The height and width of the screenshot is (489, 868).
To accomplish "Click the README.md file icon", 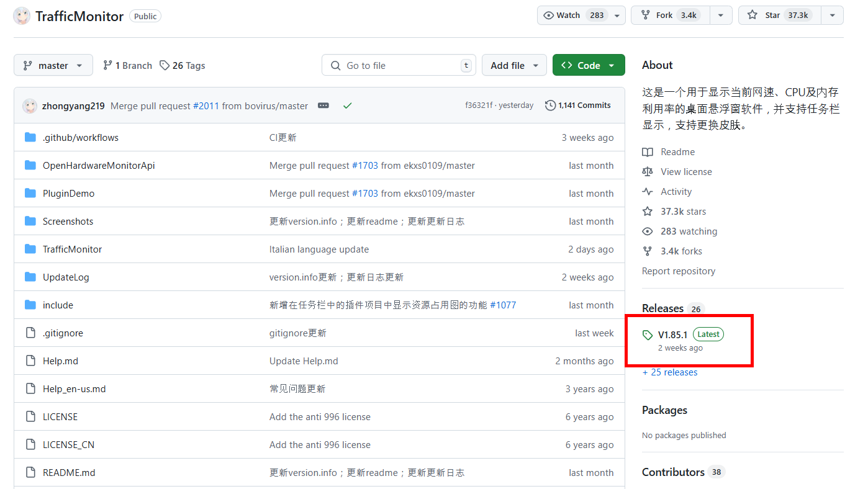I will pos(30,472).
